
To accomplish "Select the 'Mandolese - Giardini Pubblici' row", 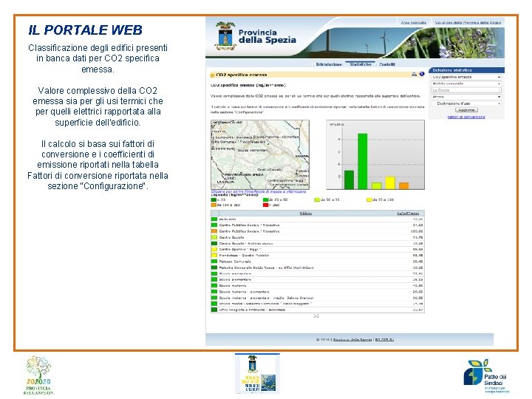I will point(317,255).
